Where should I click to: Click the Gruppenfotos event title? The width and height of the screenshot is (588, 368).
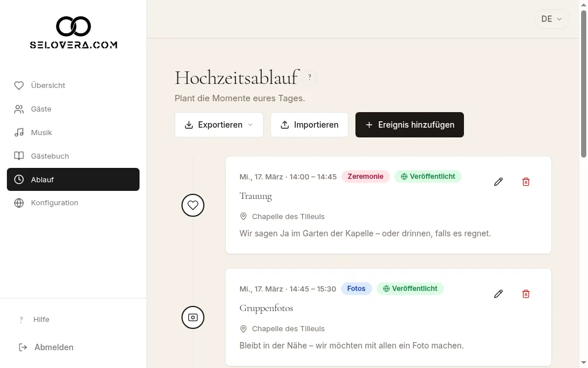tap(266, 308)
